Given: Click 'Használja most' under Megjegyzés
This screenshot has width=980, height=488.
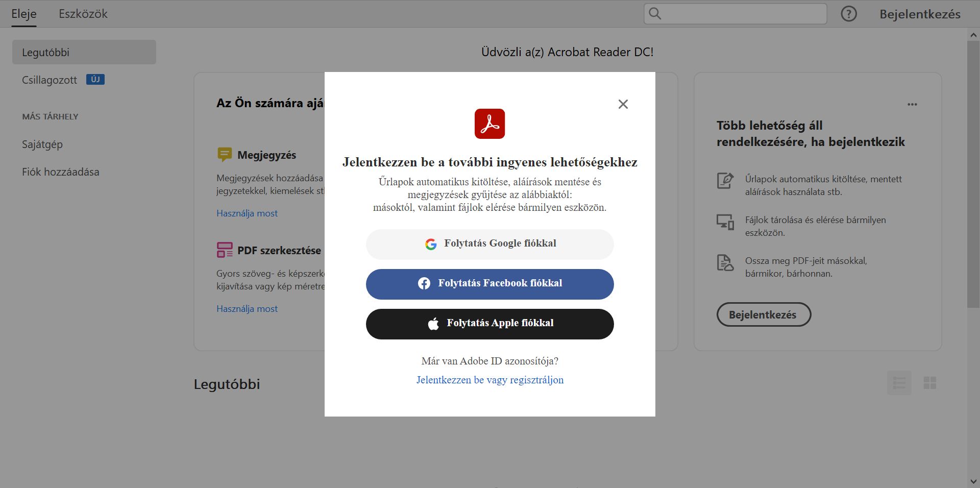Looking at the screenshot, I should pyautogui.click(x=247, y=213).
